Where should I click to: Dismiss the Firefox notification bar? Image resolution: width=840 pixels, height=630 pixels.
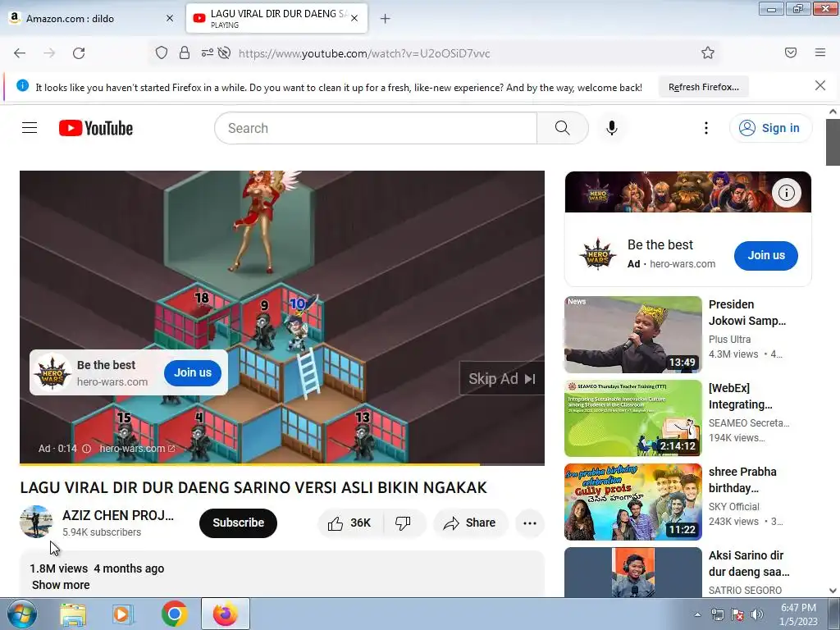pyautogui.click(x=820, y=85)
